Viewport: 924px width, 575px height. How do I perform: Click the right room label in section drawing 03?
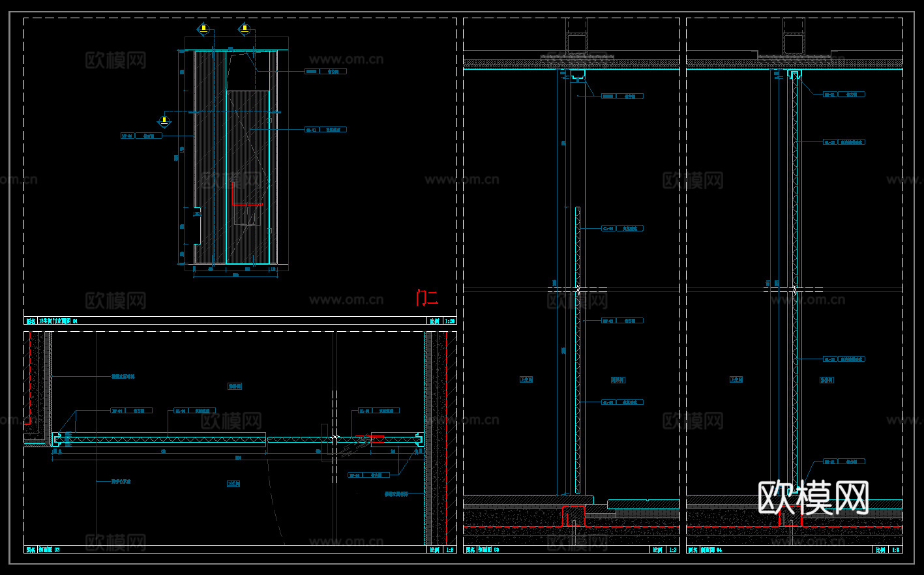click(x=618, y=379)
